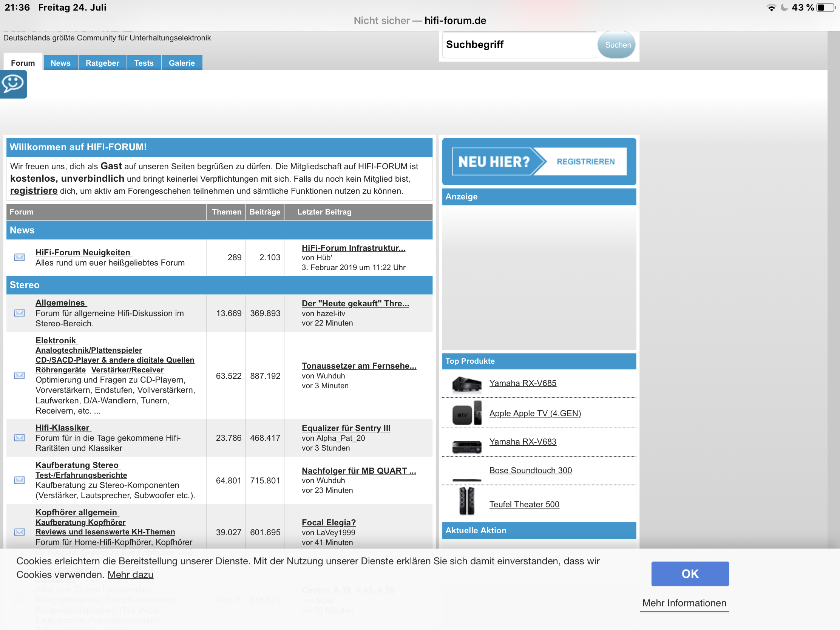Click the envelope icon beside Allgemeines
Image resolution: width=840 pixels, height=630 pixels.
pos(19,313)
